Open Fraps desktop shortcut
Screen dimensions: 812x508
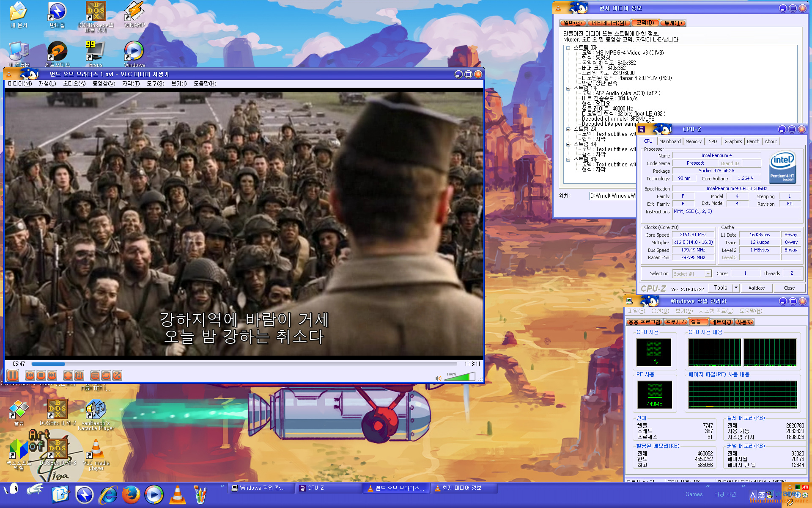click(x=96, y=54)
